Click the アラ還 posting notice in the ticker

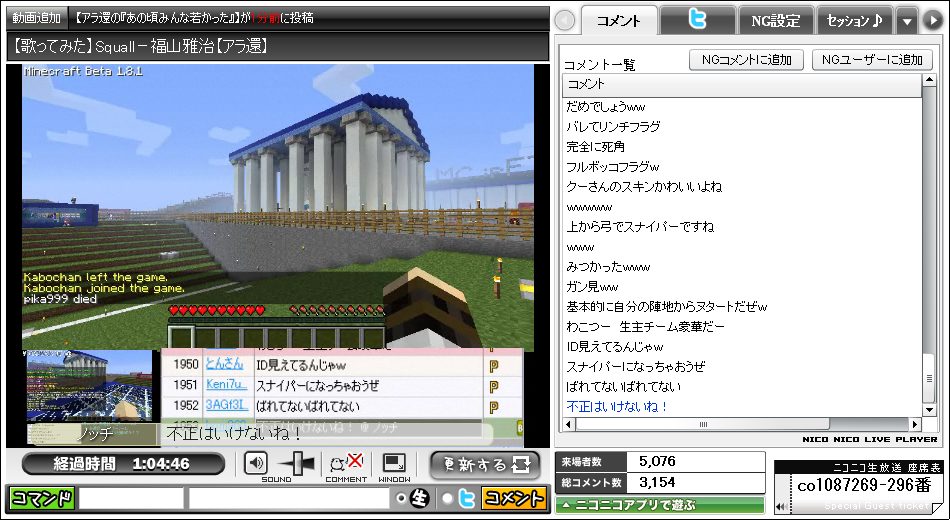coord(195,18)
